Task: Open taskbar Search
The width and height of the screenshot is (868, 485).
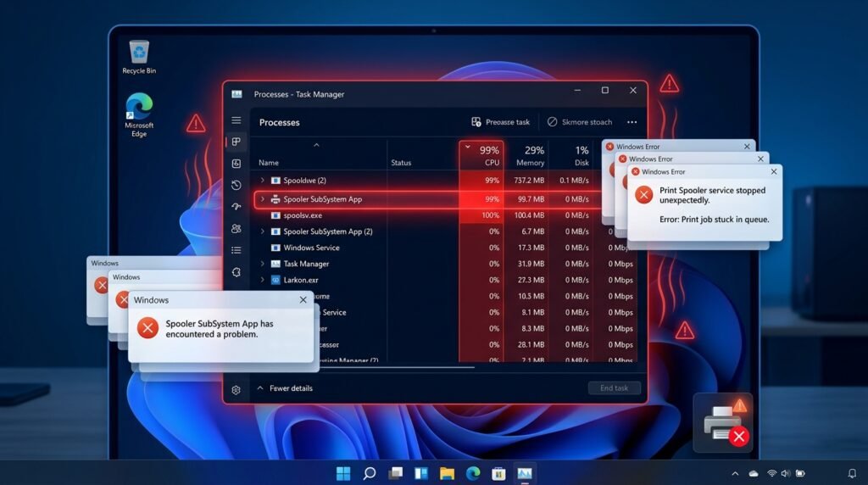Action: pyautogui.click(x=370, y=473)
